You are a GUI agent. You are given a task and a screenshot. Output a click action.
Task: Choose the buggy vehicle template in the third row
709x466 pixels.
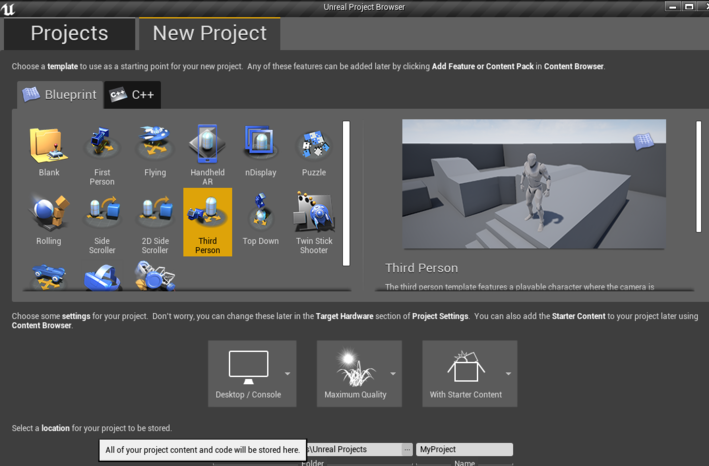155,276
